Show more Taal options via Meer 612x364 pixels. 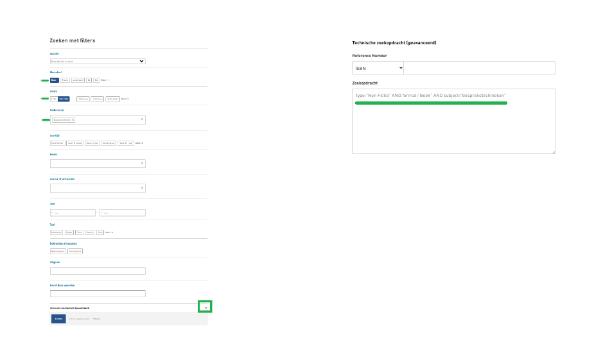pyautogui.click(x=109, y=232)
